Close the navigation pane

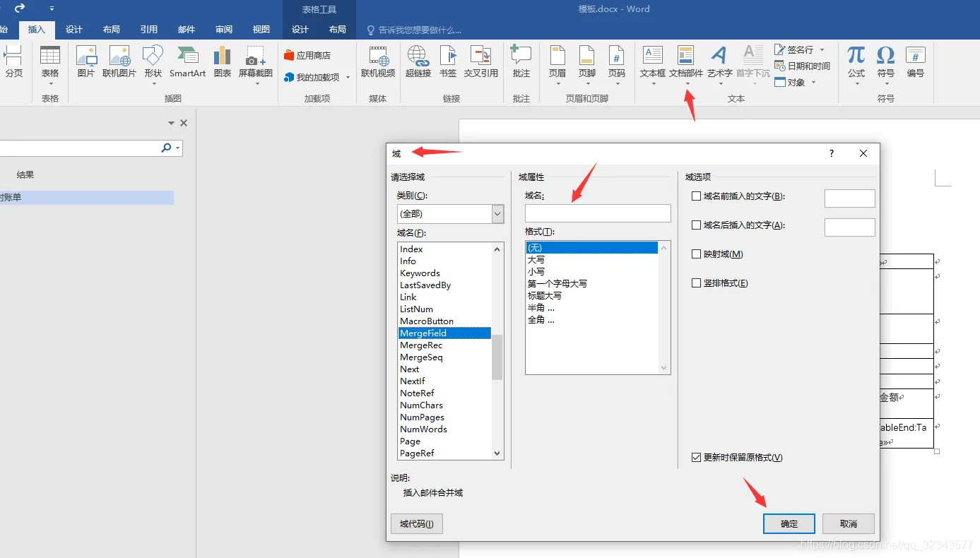[184, 123]
